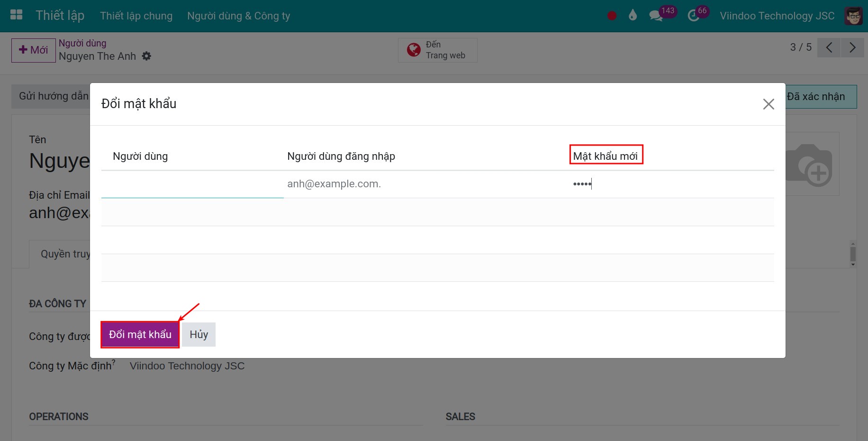Go to next user record arrow

[x=852, y=47]
